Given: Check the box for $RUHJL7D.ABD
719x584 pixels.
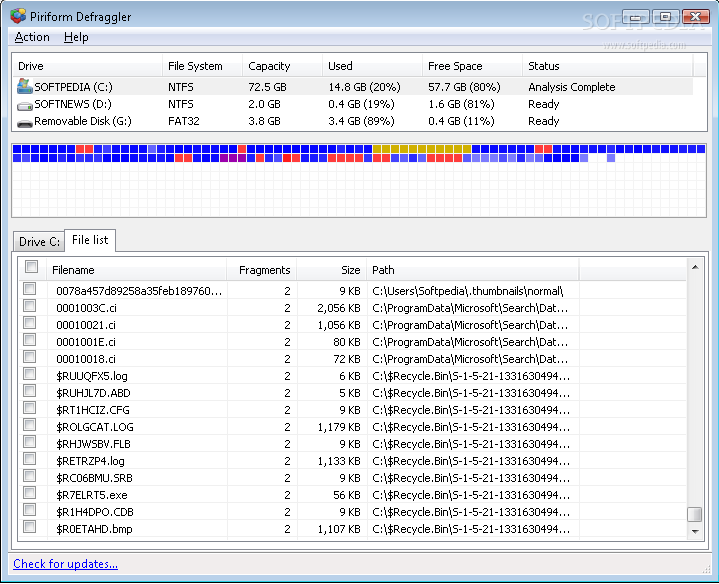Looking at the screenshot, I should 30,390.
